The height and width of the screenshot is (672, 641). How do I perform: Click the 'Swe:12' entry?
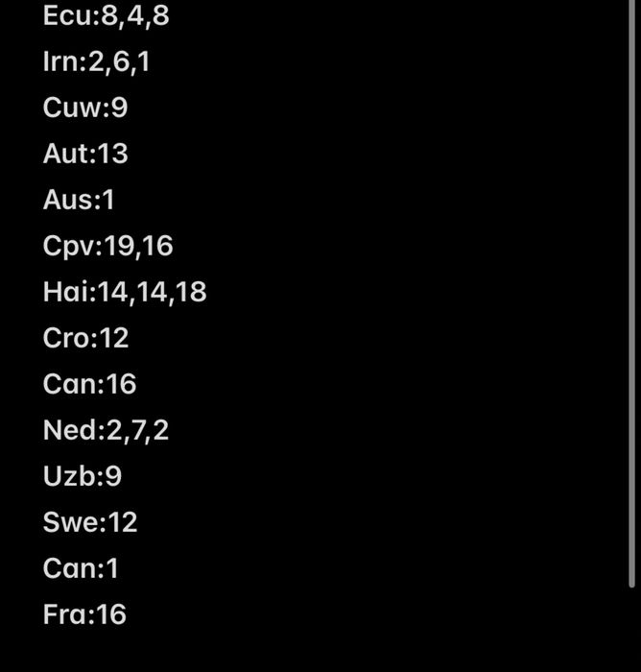90,522
